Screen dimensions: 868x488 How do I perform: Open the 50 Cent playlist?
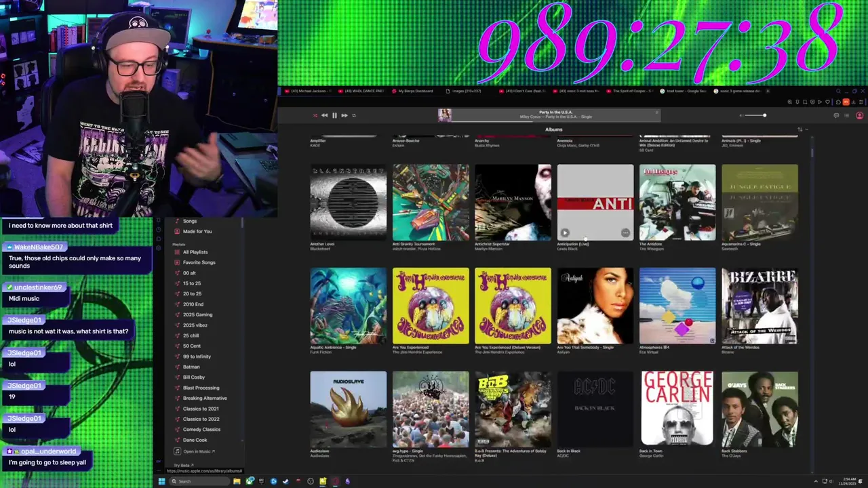pyautogui.click(x=192, y=346)
